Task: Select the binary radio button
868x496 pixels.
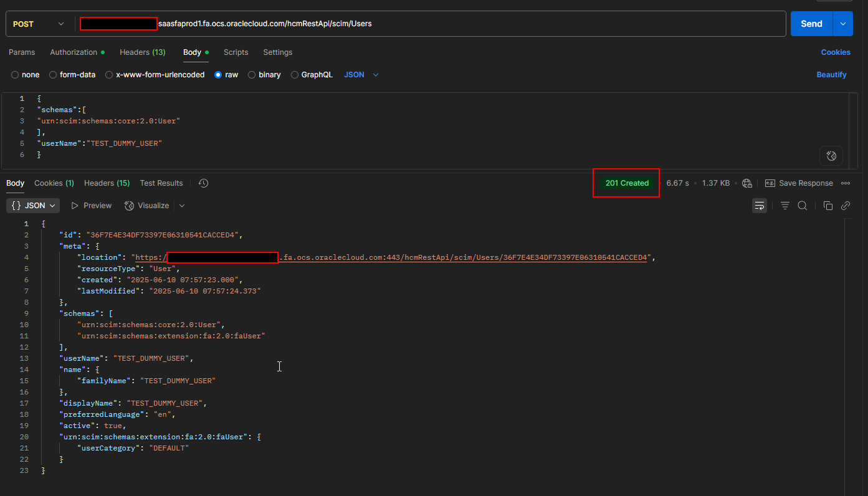Action: 252,75
